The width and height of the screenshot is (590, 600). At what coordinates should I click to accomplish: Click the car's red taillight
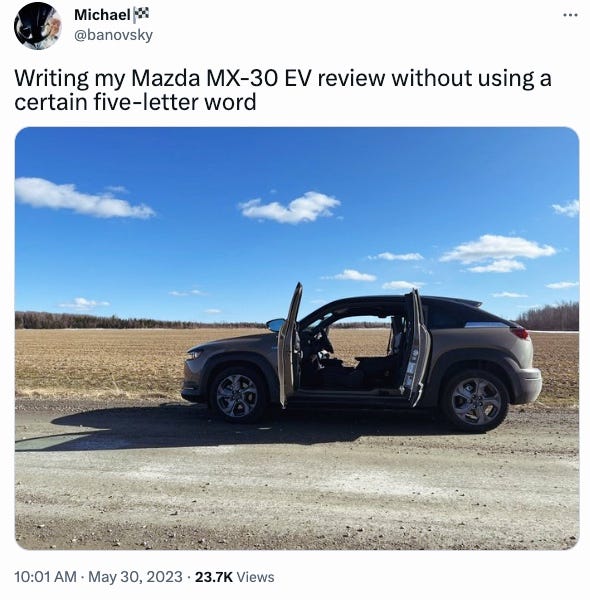coord(520,333)
